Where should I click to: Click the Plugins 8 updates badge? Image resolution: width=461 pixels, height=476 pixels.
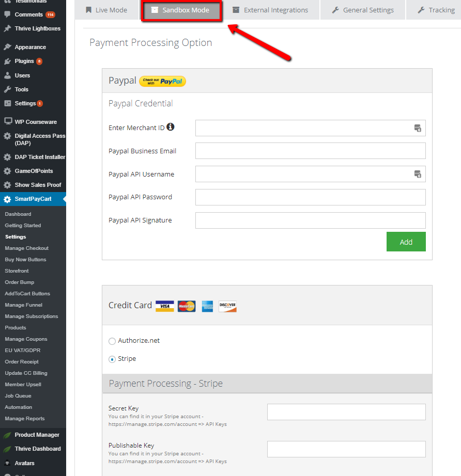(x=39, y=61)
